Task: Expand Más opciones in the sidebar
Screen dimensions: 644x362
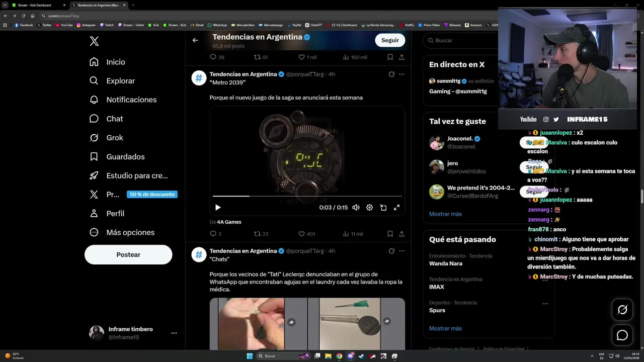Action: coord(122,232)
